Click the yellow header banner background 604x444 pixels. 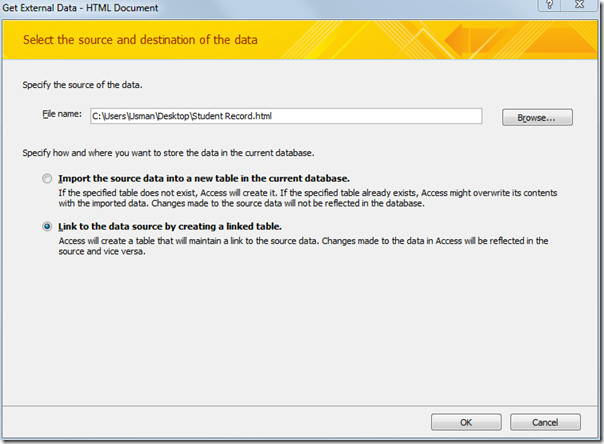click(347, 40)
